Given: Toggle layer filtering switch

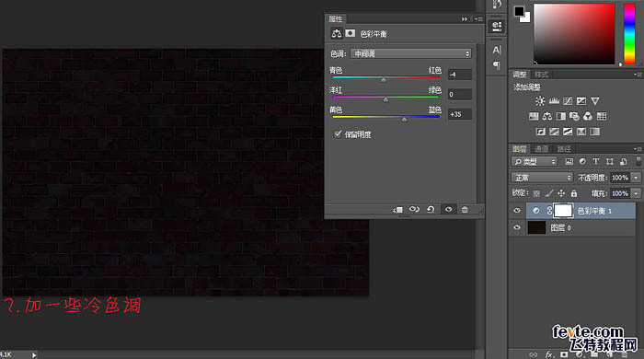Looking at the screenshot, I should (638, 161).
